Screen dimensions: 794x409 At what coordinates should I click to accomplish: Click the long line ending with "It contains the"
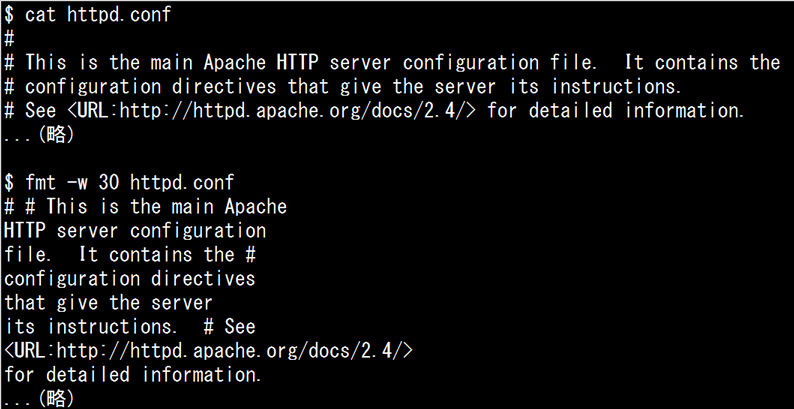400,62
